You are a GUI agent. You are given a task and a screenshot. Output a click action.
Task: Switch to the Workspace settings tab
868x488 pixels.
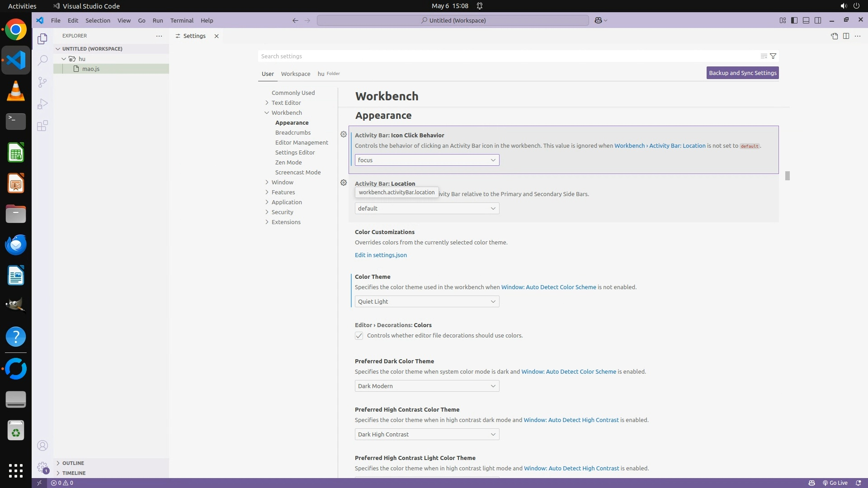[x=295, y=74]
